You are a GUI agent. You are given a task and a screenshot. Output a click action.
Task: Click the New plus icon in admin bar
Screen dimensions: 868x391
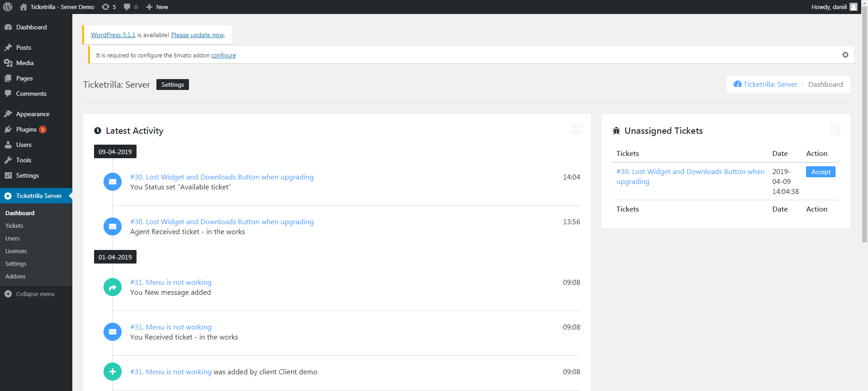[149, 7]
